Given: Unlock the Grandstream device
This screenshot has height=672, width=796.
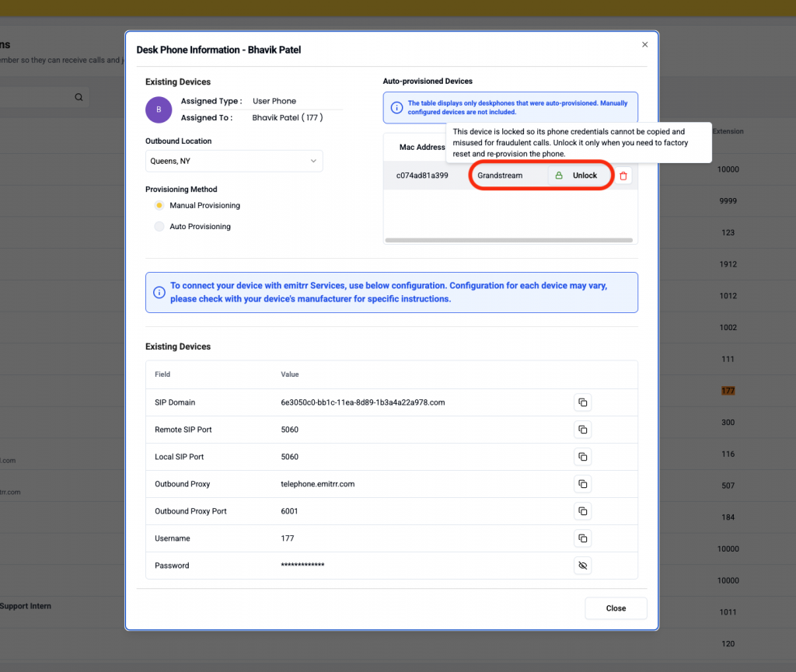Looking at the screenshot, I should pyautogui.click(x=580, y=176).
